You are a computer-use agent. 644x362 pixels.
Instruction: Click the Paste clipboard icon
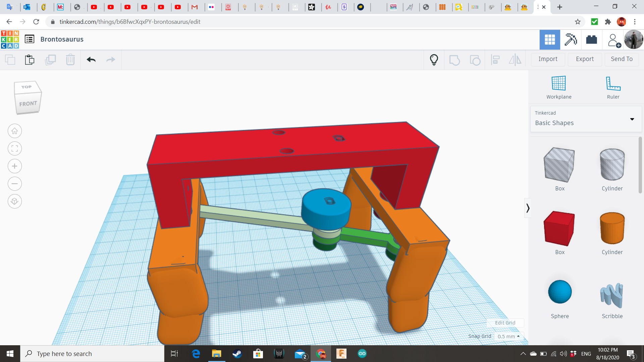(x=30, y=60)
